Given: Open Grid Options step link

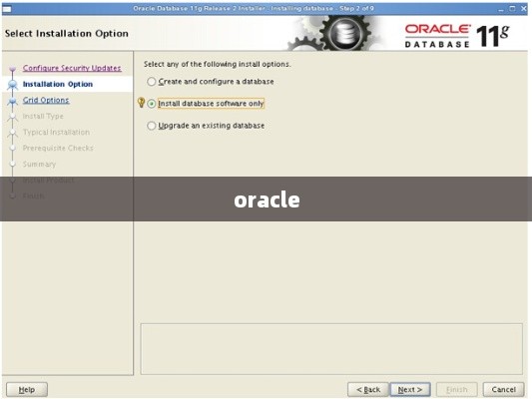Looking at the screenshot, I should tap(46, 100).
